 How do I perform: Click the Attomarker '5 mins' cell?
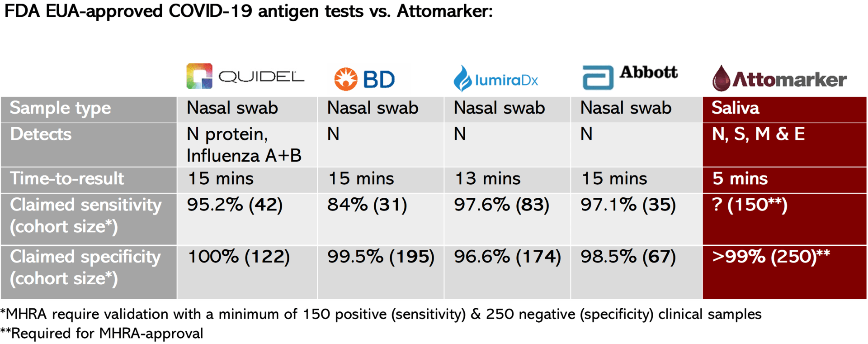(740, 179)
